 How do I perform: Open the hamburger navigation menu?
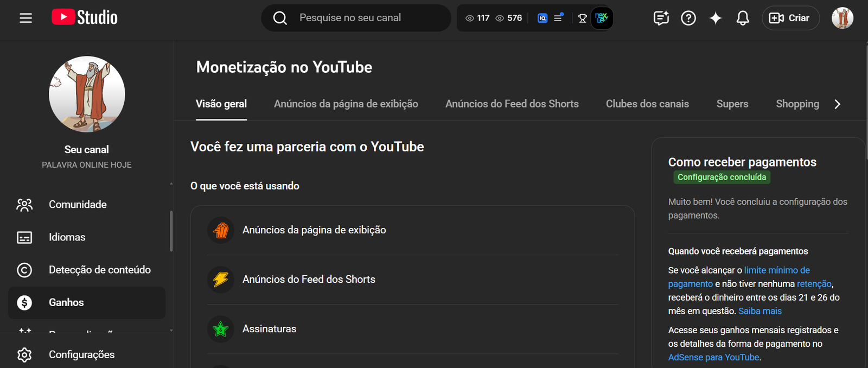[x=25, y=18]
